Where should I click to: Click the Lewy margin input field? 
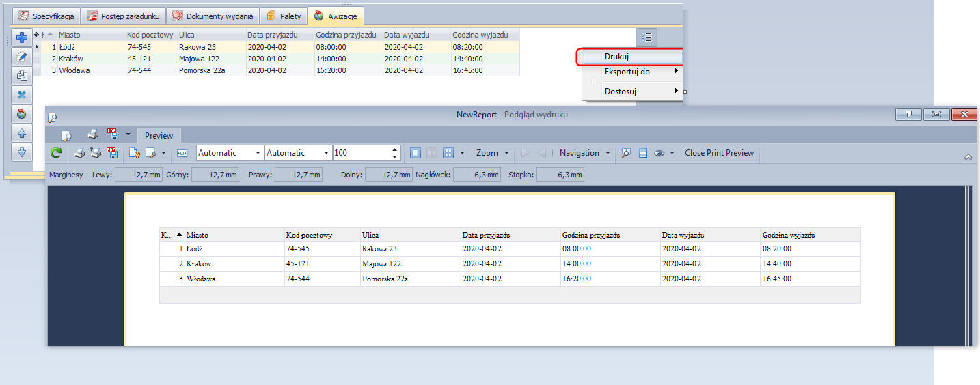(139, 175)
